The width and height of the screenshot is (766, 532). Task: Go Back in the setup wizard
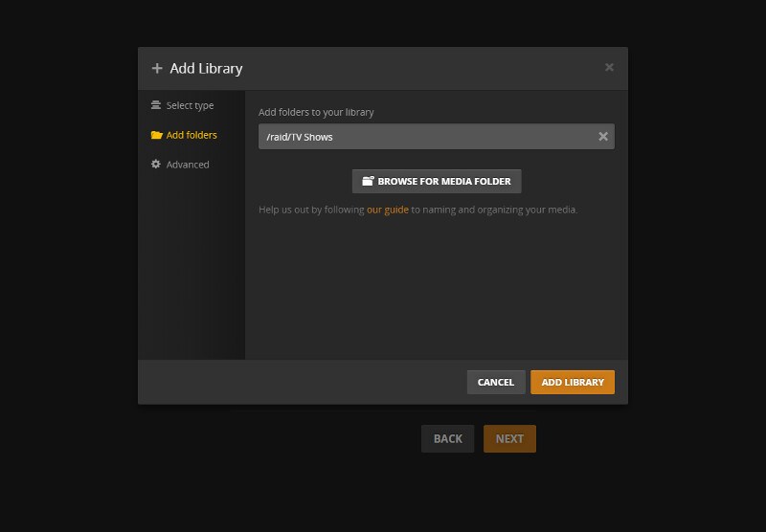(x=447, y=439)
